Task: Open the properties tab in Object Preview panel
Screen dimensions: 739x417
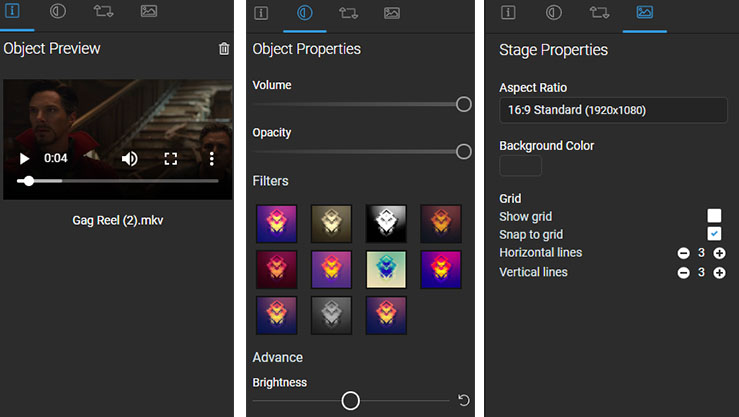Action: click(x=57, y=11)
